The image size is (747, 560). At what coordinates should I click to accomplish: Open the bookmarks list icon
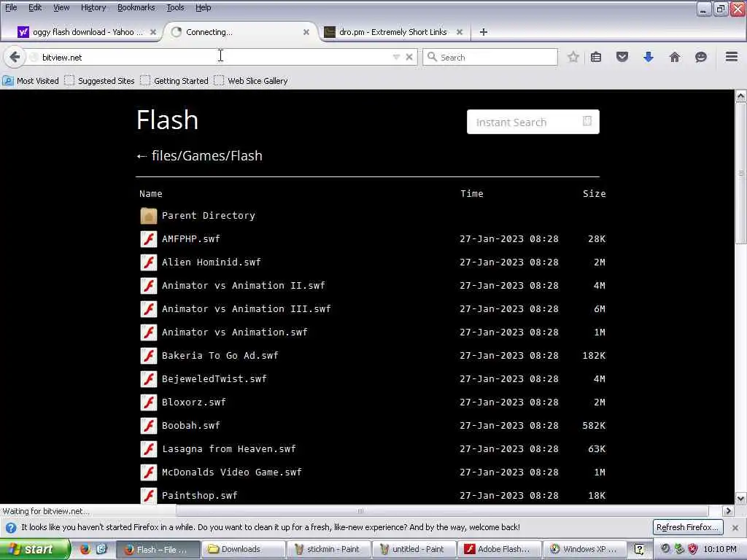click(596, 57)
